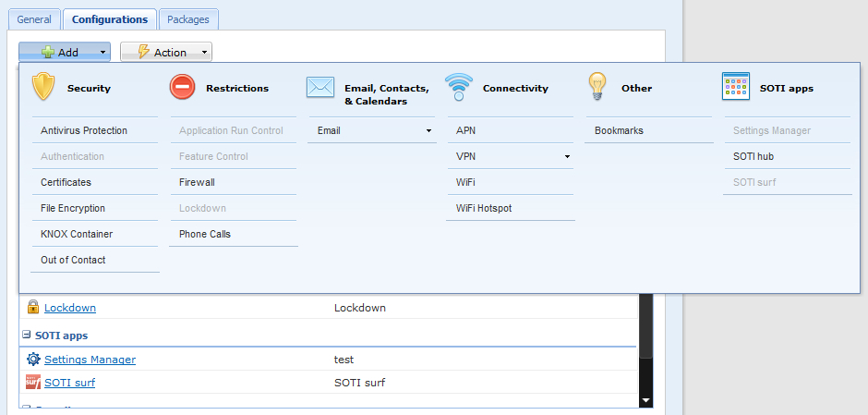Click the SOTI apps grid icon
Screen dimensions: 868x415
[735, 87]
